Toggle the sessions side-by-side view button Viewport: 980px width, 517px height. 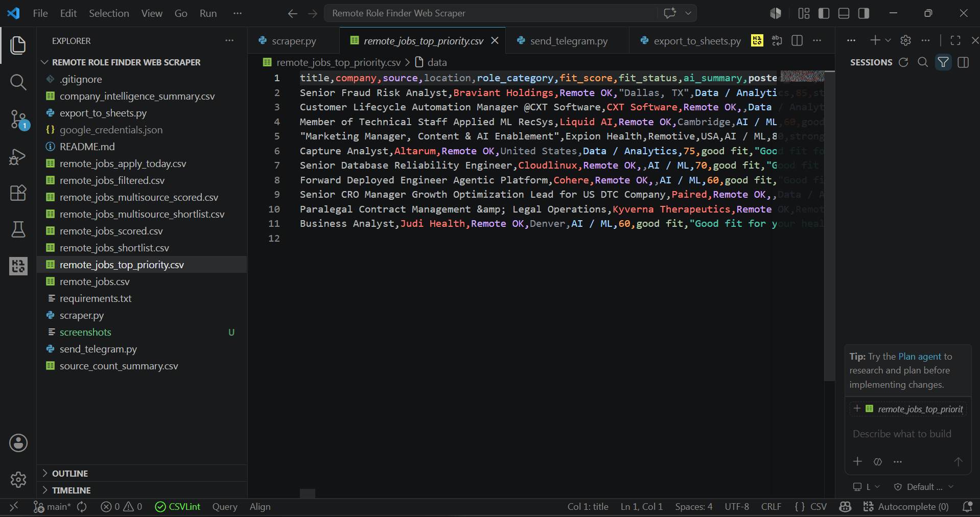(963, 62)
